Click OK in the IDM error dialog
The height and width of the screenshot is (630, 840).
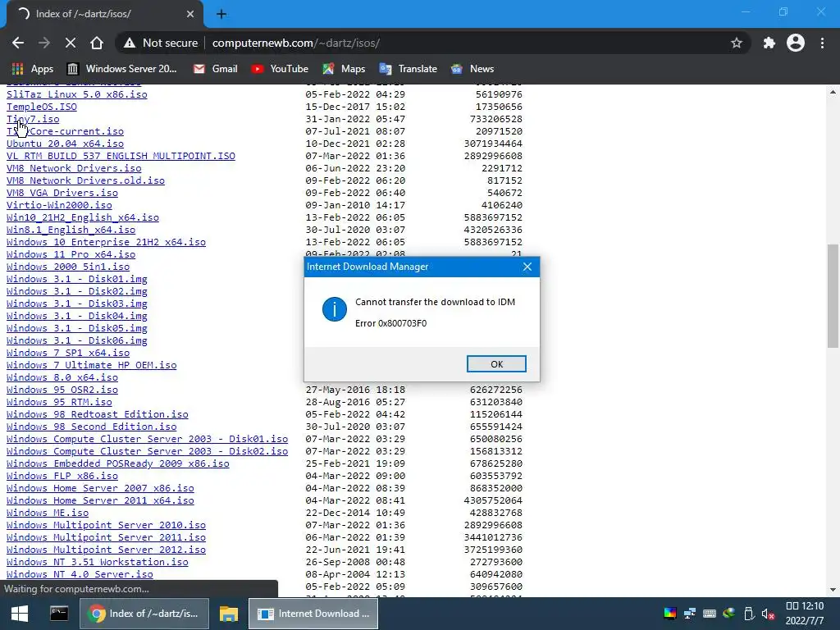[x=496, y=363]
